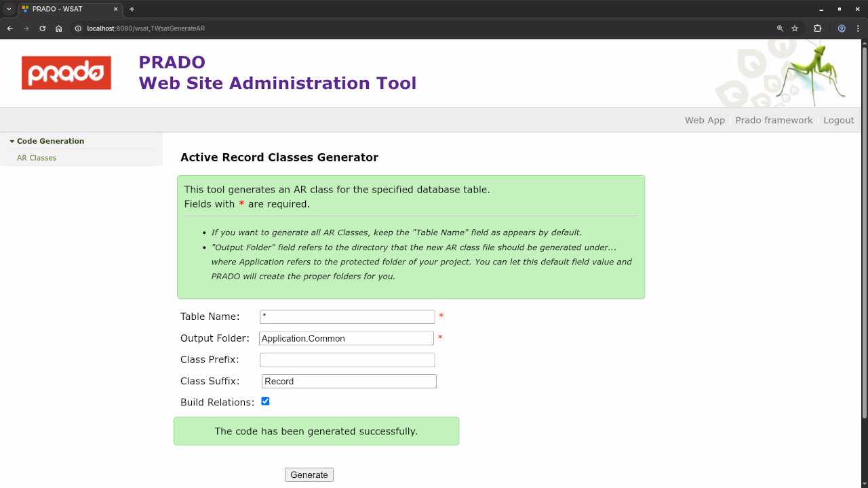Open the tab search dropdown arrow
The image size is (868, 488).
(x=9, y=9)
